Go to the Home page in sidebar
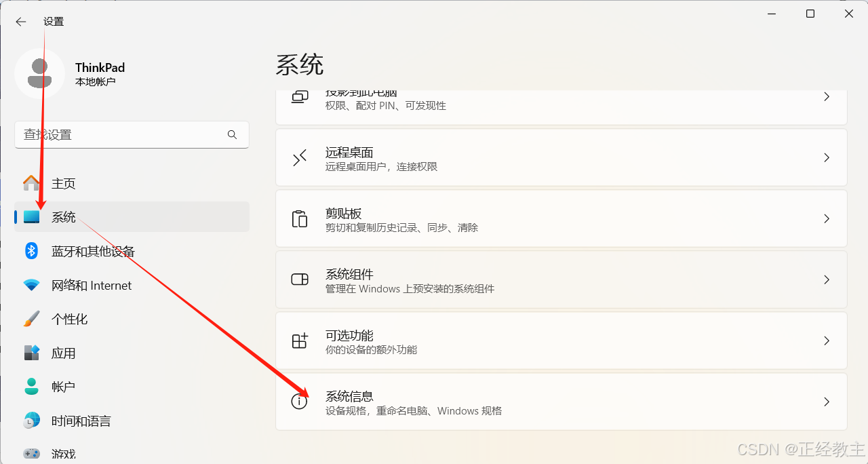This screenshot has width=868, height=464. 64,183
